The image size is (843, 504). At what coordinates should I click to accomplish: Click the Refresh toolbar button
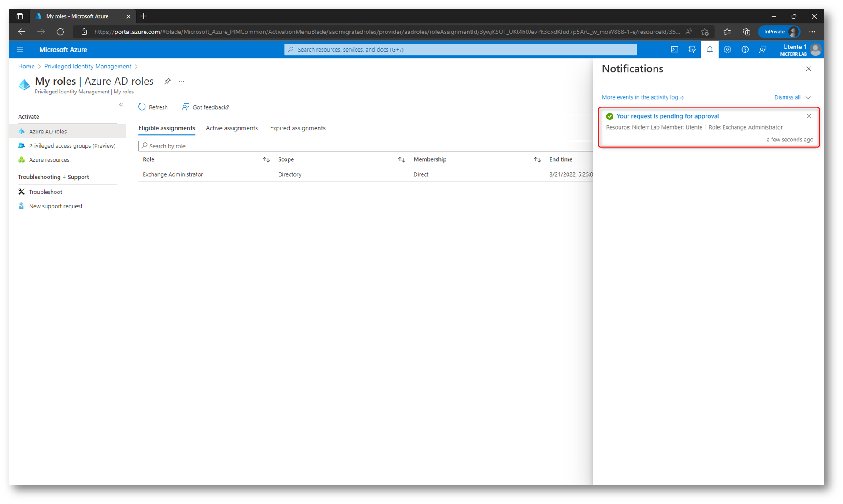click(x=153, y=107)
